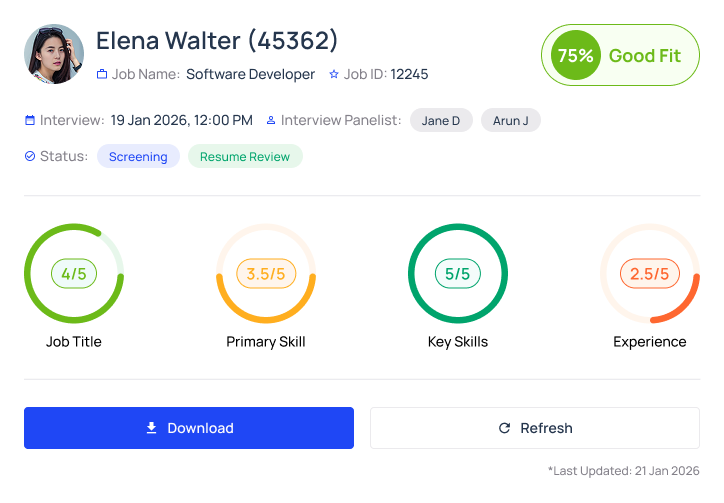Click the star icon next to Job ID
The image size is (724, 503).
click(334, 74)
